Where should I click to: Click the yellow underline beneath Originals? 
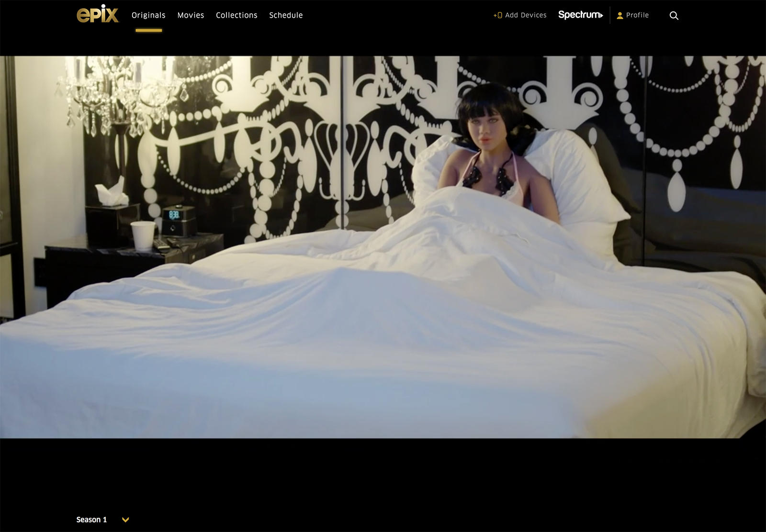(x=148, y=31)
